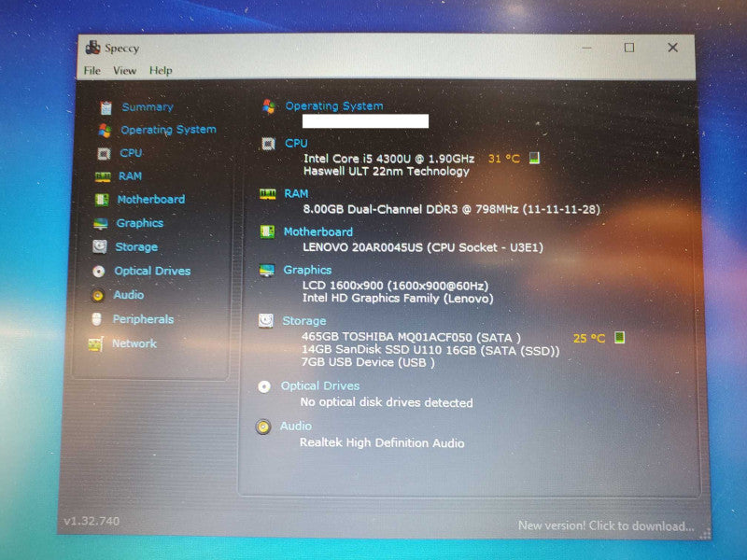The width and height of the screenshot is (747, 560).
Task: Select Operating System in the sidebar
Action: (168, 130)
